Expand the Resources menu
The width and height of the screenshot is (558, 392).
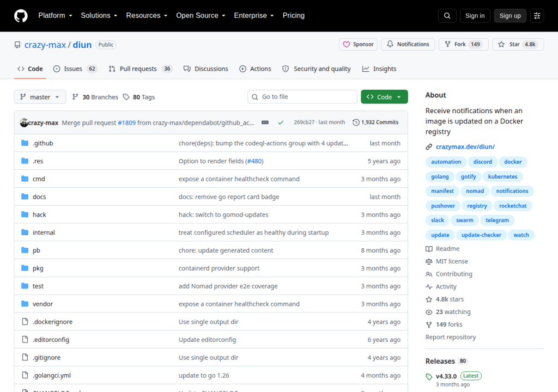click(x=147, y=16)
